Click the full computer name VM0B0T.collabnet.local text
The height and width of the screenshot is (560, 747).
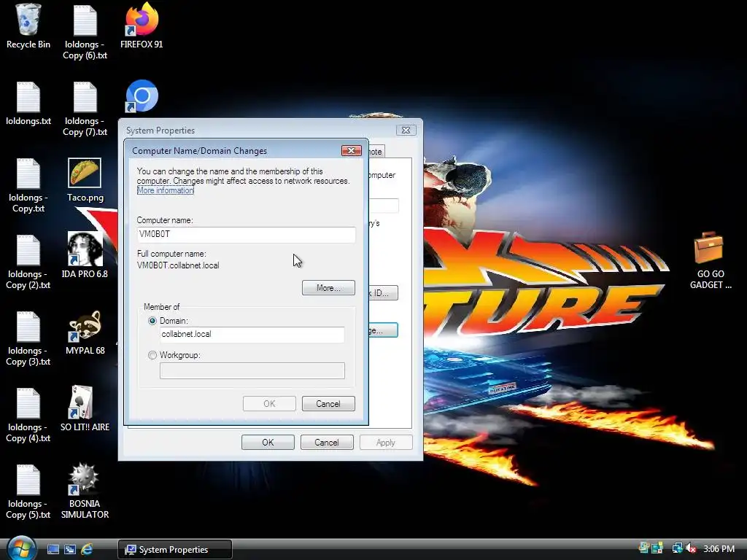click(x=178, y=265)
